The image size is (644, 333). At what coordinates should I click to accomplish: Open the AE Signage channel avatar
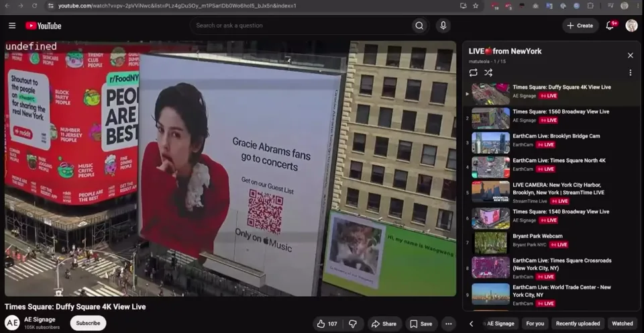(12, 323)
